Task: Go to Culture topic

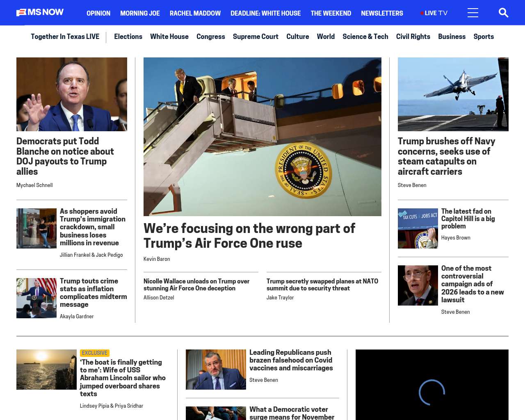Action: click(x=298, y=37)
